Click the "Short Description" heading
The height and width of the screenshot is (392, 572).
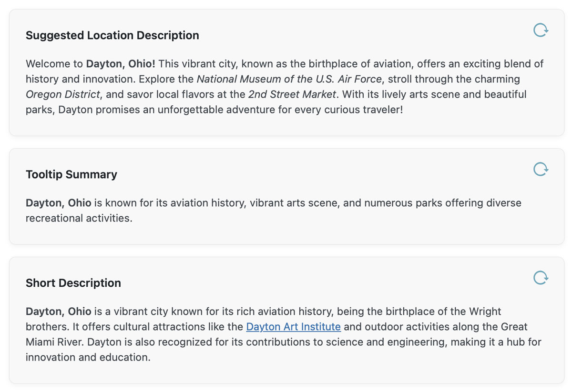pos(73,283)
